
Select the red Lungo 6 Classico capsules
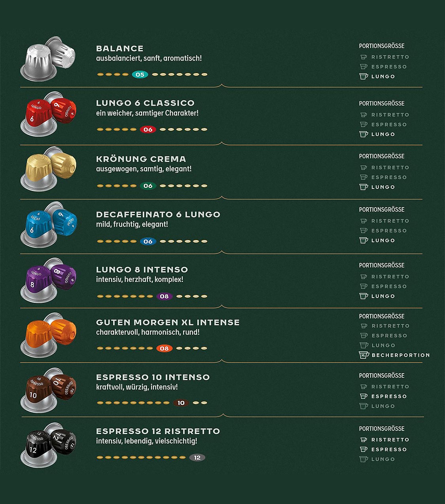coord(48,114)
